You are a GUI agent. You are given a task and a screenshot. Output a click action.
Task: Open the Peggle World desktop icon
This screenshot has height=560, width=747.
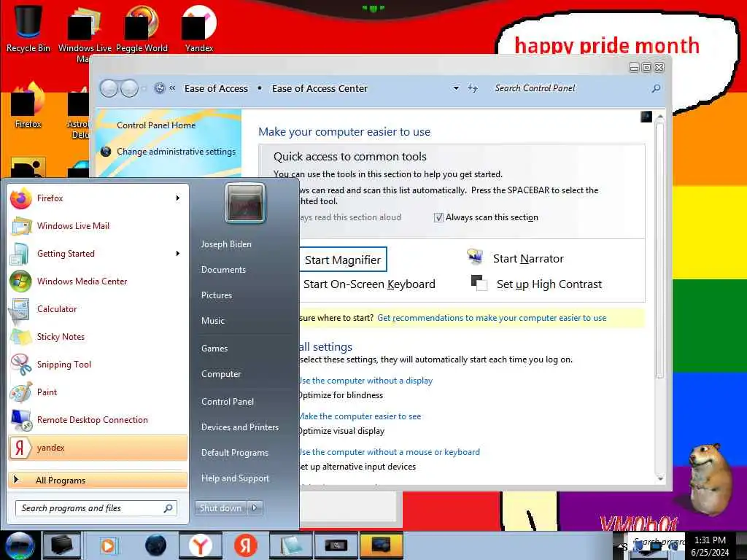click(x=142, y=28)
